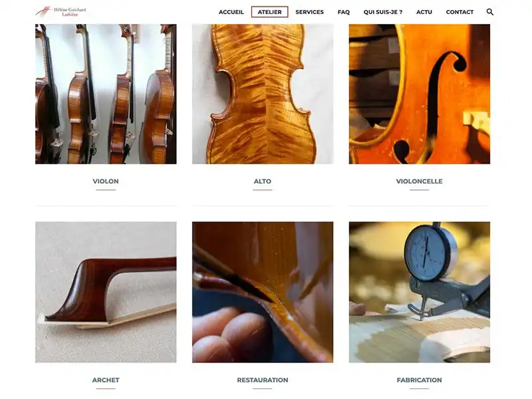
Task: Go to the Contact page
Action: [460, 12]
